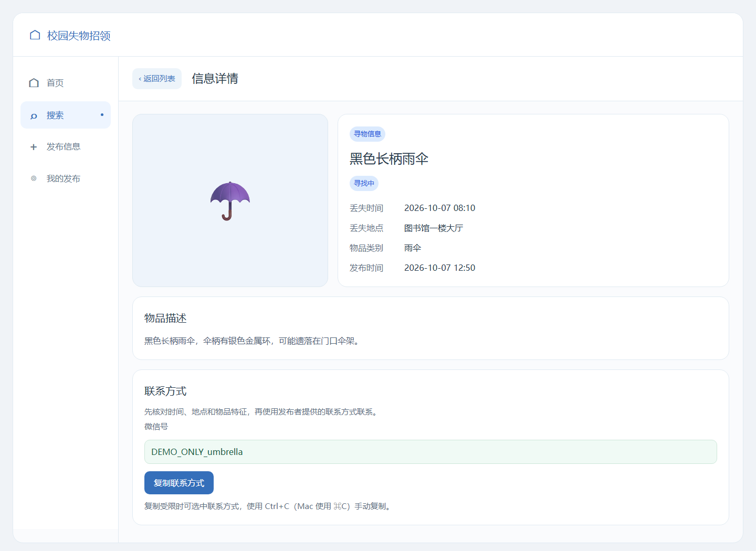Screen dimensions: 756x551
Task: Click the 物品描述 section heading
Action: (165, 319)
